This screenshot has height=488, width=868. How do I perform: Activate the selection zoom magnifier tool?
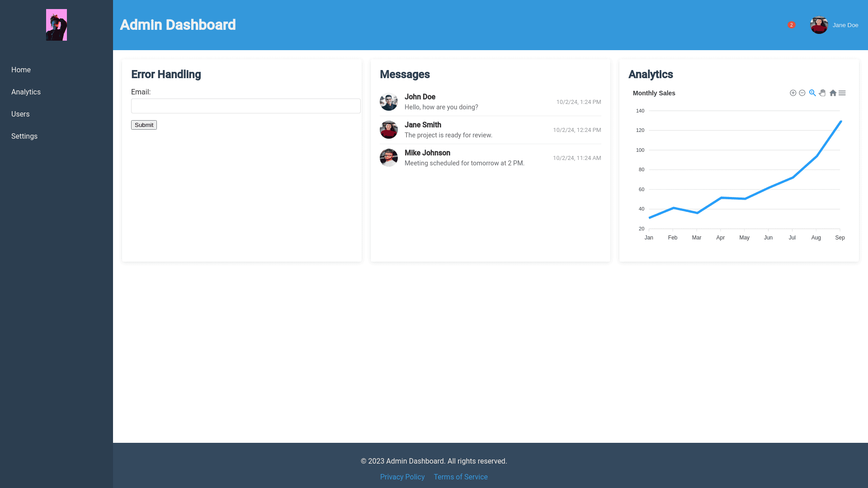click(x=812, y=93)
